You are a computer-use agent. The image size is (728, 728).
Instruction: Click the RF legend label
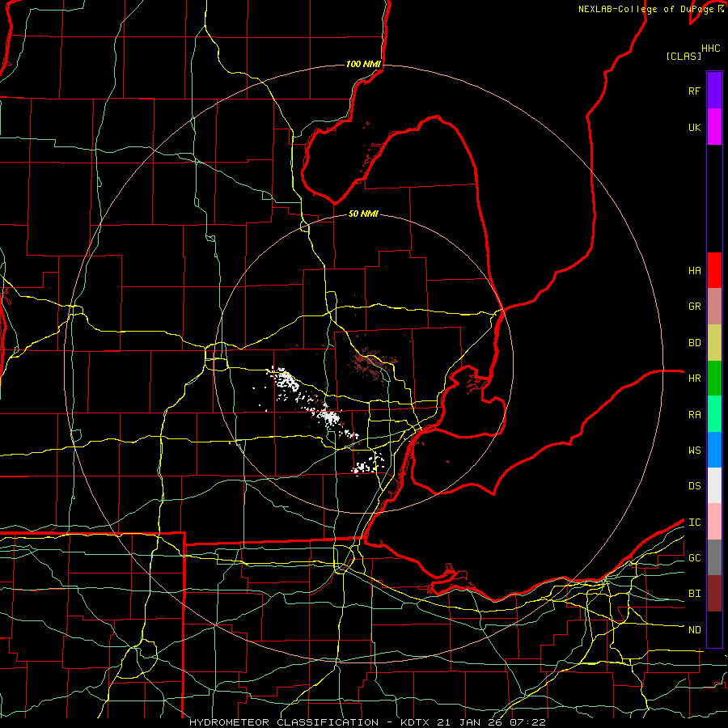click(x=694, y=91)
